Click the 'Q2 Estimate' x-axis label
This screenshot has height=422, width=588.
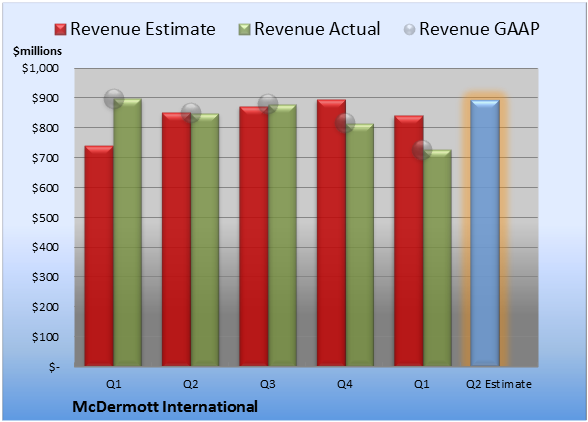point(499,384)
